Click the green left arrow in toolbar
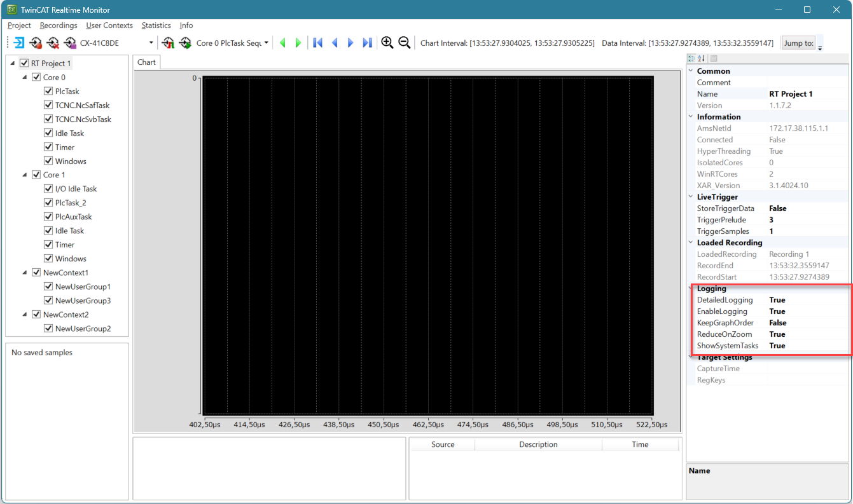853x504 pixels. (282, 43)
